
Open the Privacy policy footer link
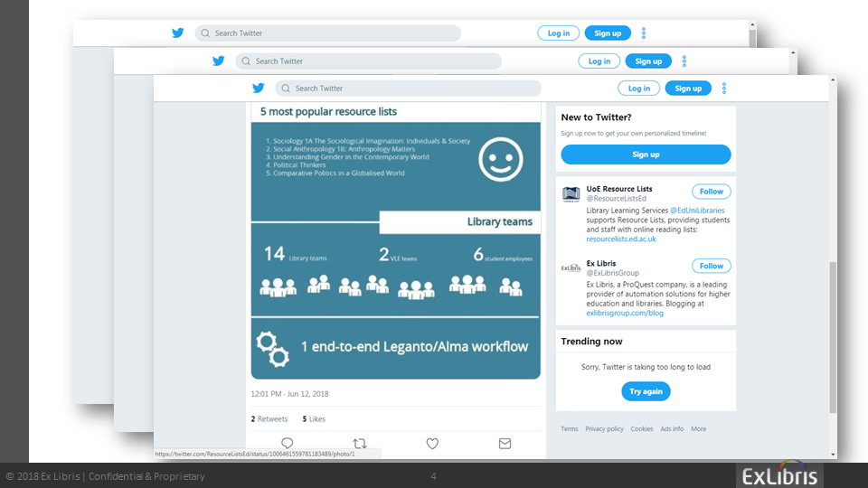[x=604, y=429]
